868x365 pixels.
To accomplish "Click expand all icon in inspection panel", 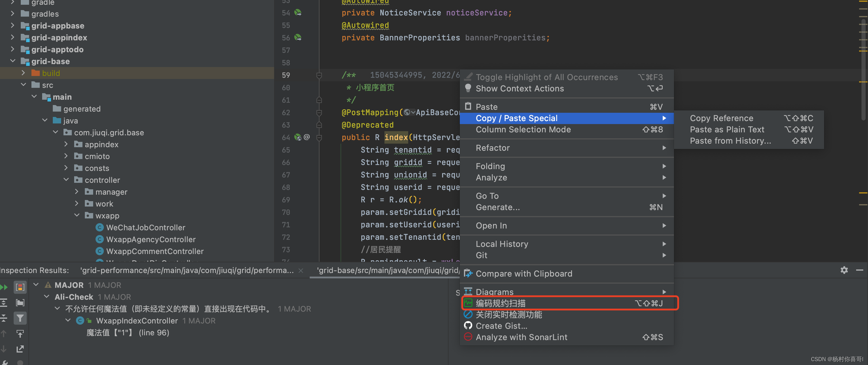I will [4, 303].
